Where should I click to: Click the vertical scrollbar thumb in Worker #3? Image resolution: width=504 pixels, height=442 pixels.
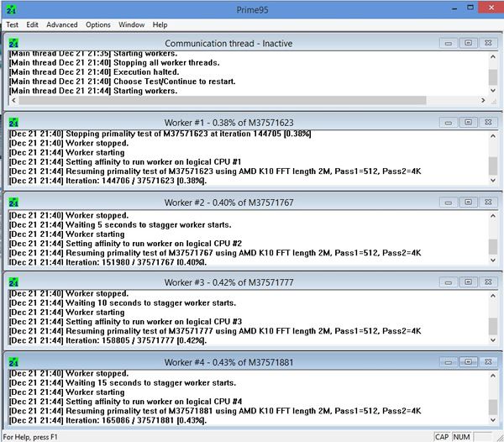(x=493, y=326)
